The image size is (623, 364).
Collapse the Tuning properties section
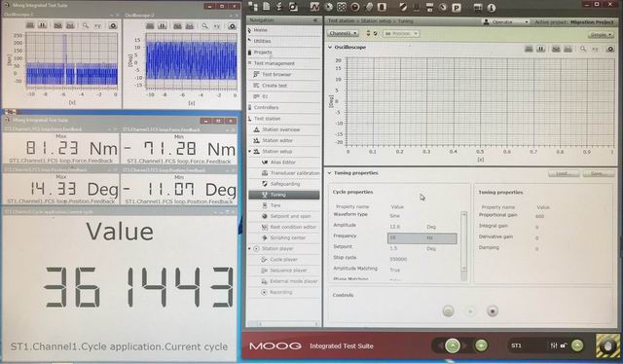point(329,173)
